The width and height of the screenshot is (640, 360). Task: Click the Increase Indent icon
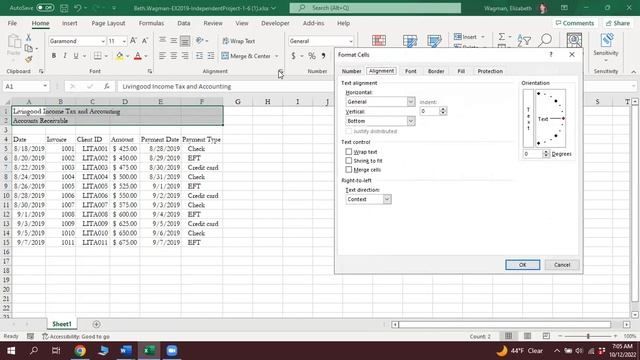coord(211,56)
